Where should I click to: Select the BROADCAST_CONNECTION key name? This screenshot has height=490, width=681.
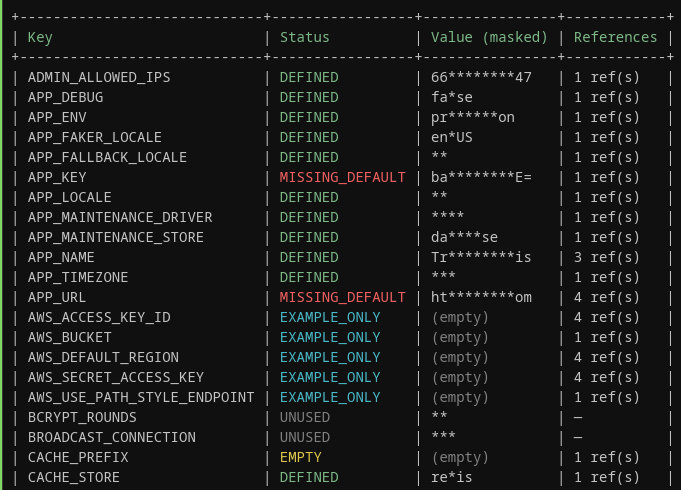(112, 437)
